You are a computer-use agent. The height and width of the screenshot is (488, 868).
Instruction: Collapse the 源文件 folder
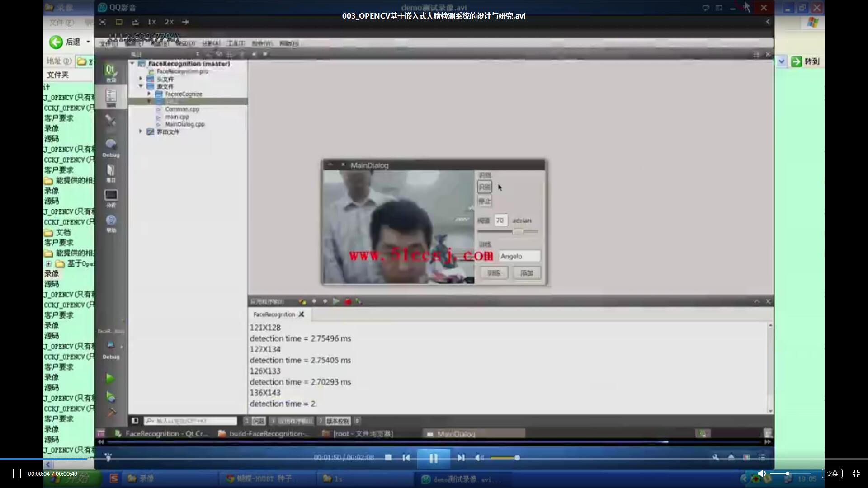141,86
